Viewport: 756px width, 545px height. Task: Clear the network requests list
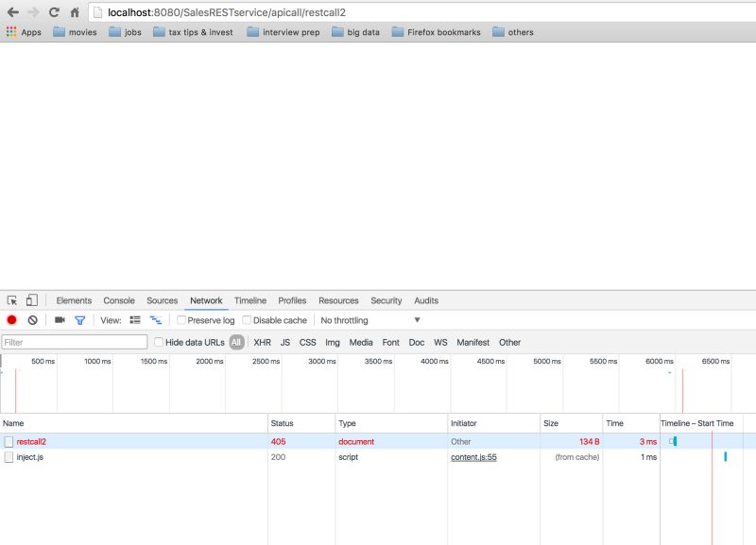tap(32, 319)
